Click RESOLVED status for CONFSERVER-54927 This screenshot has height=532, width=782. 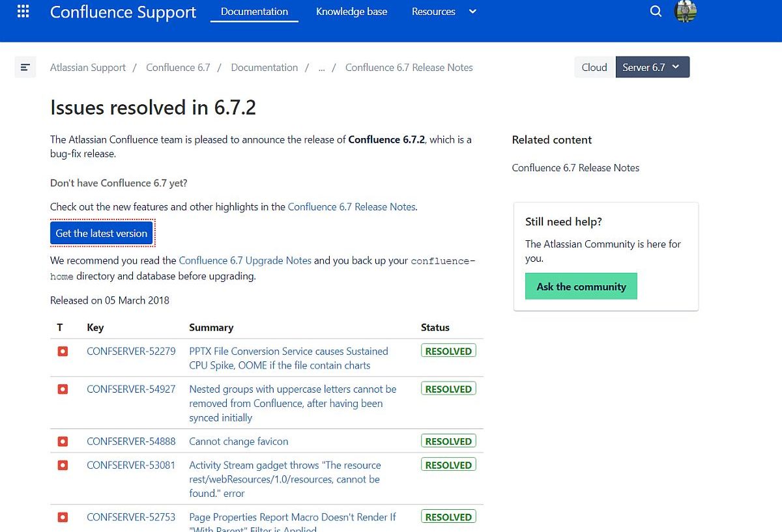pyautogui.click(x=448, y=389)
